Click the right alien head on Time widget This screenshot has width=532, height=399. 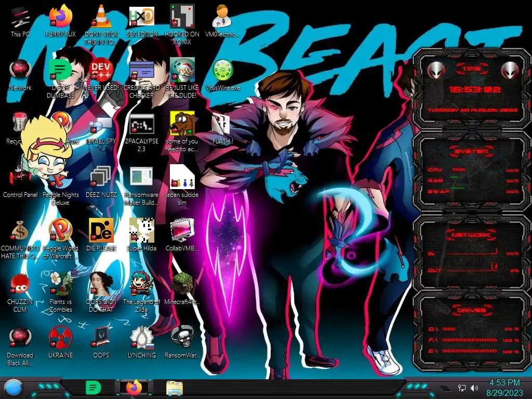pyautogui.click(x=510, y=71)
